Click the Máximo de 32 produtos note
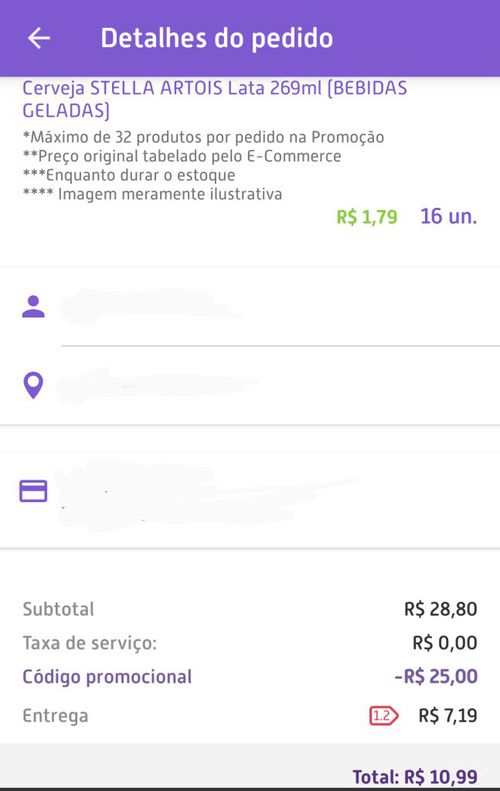The image size is (500, 791). coord(203,137)
